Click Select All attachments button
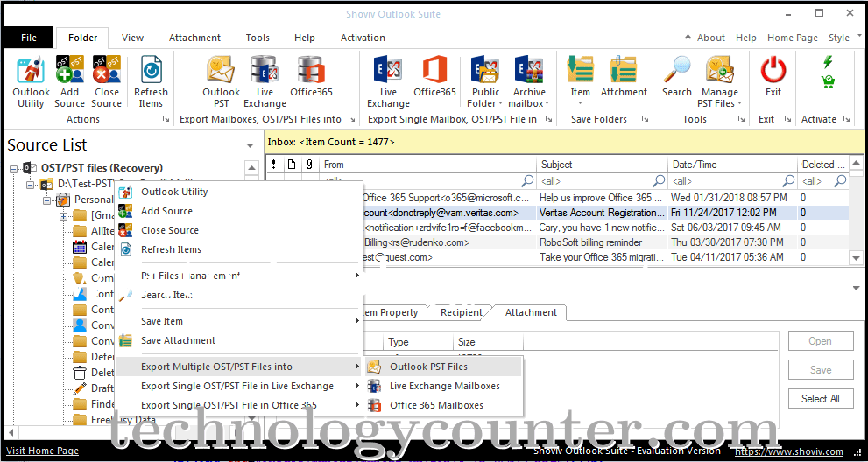This screenshot has width=868, height=462. coord(821,399)
